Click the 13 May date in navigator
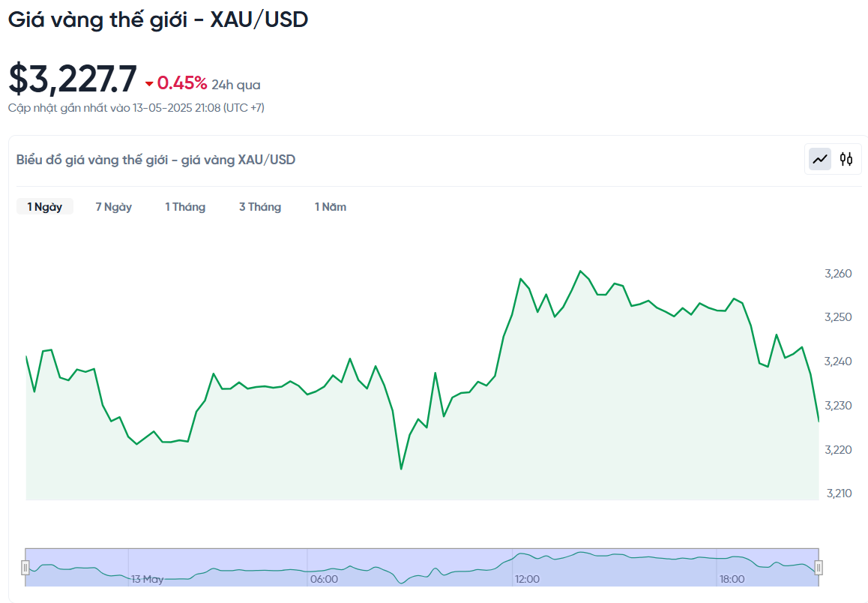The height and width of the screenshot is (603, 868). [148, 579]
